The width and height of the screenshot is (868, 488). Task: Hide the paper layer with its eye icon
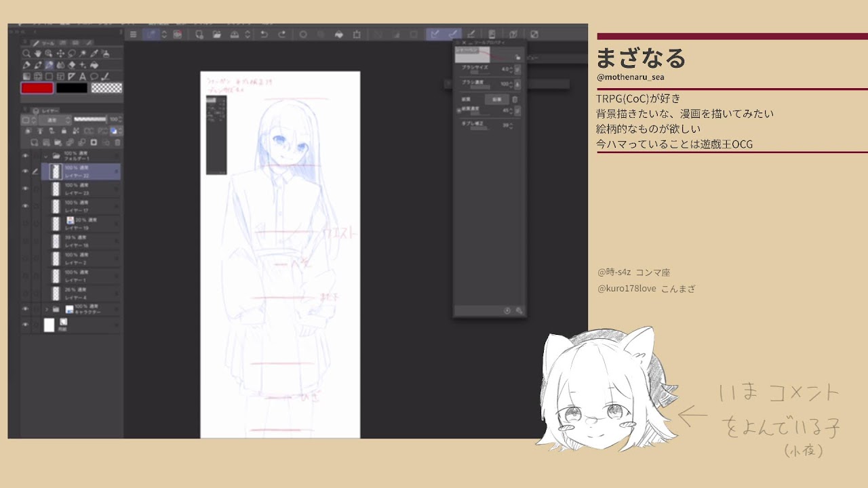tap(26, 325)
